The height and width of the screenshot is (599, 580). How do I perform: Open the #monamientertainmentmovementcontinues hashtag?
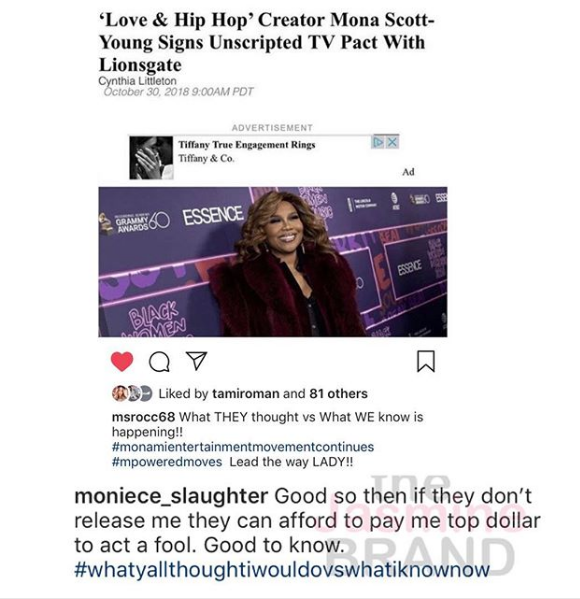243,447
